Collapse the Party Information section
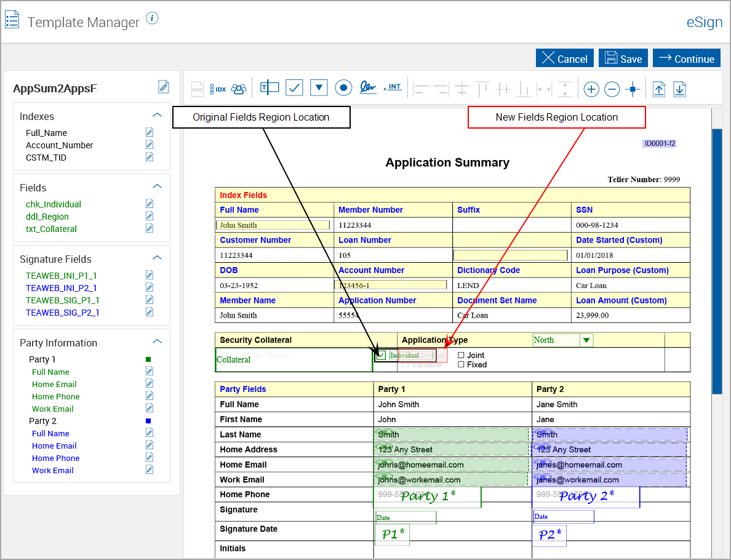 [x=157, y=342]
